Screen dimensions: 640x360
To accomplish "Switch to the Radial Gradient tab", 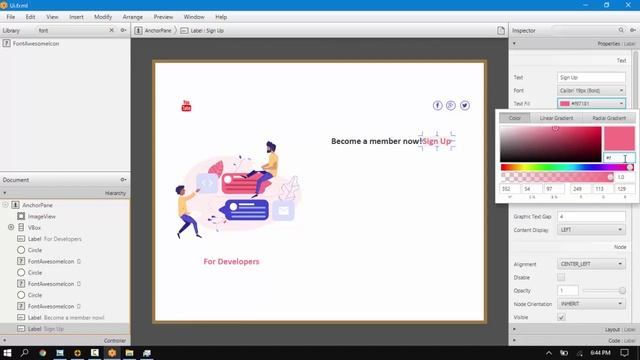I will 609,118.
